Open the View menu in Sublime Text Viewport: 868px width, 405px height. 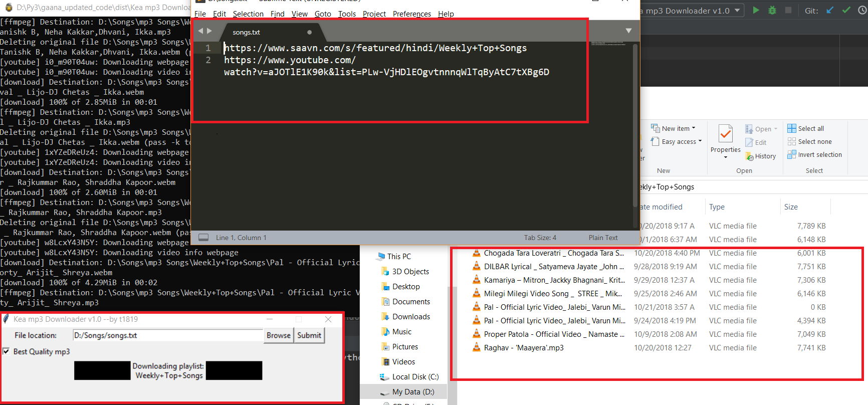300,14
